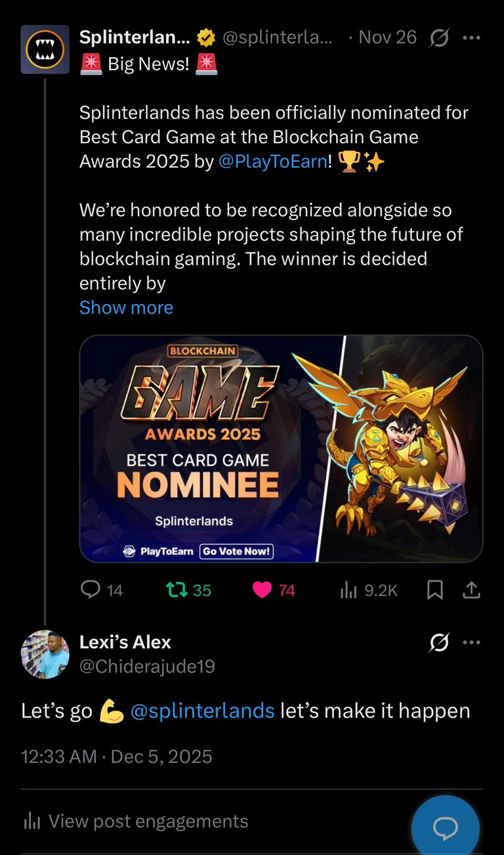Tap the share icon on the post
The width and height of the screenshot is (504, 855).
tap(471, 590)
